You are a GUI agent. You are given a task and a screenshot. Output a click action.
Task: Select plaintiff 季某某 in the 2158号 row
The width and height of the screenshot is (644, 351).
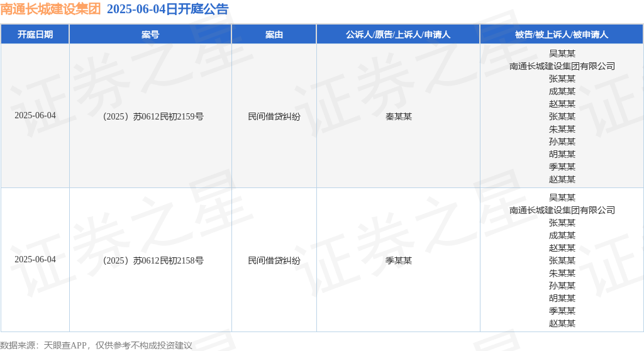398,260
